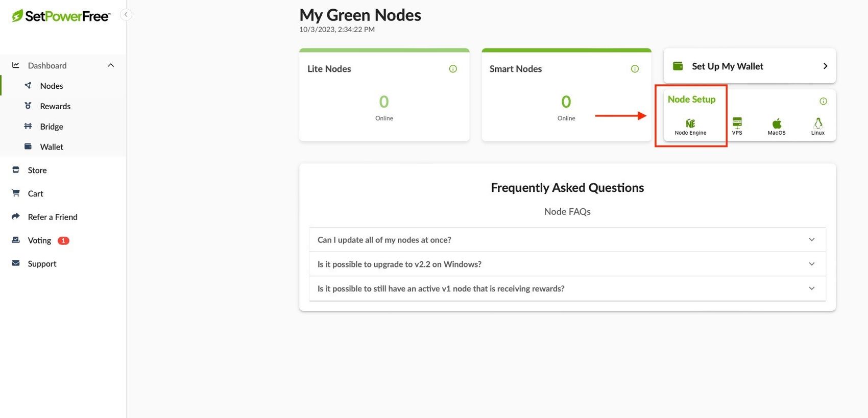
Task: Click Set Up My Wallet button
Action: click(750, 66)
